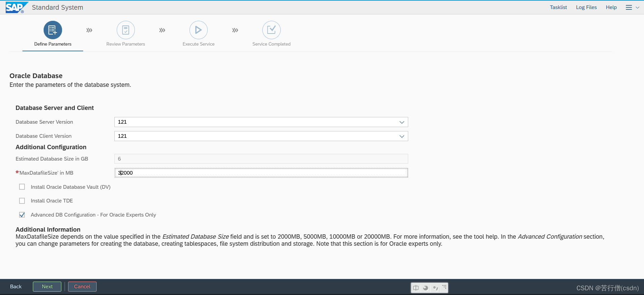Select the Execute Service play icon
The image size is (644, 295).
click(x=199, y=30)
